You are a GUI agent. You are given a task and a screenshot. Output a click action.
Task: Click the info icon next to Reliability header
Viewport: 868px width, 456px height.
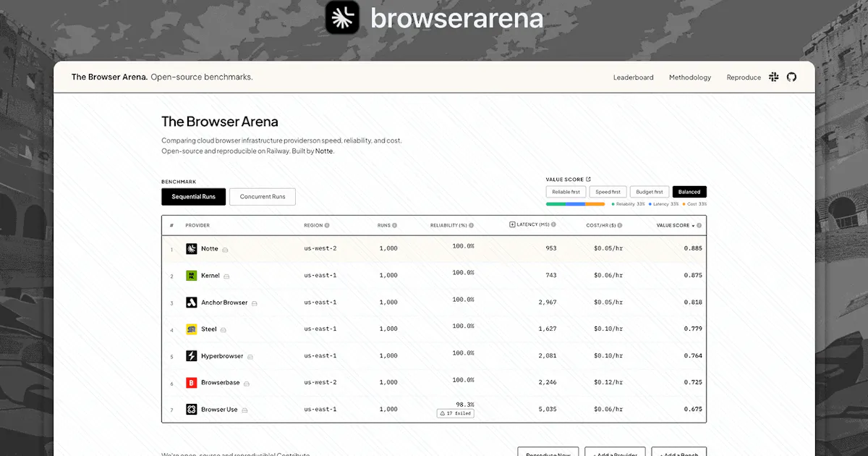472,225
